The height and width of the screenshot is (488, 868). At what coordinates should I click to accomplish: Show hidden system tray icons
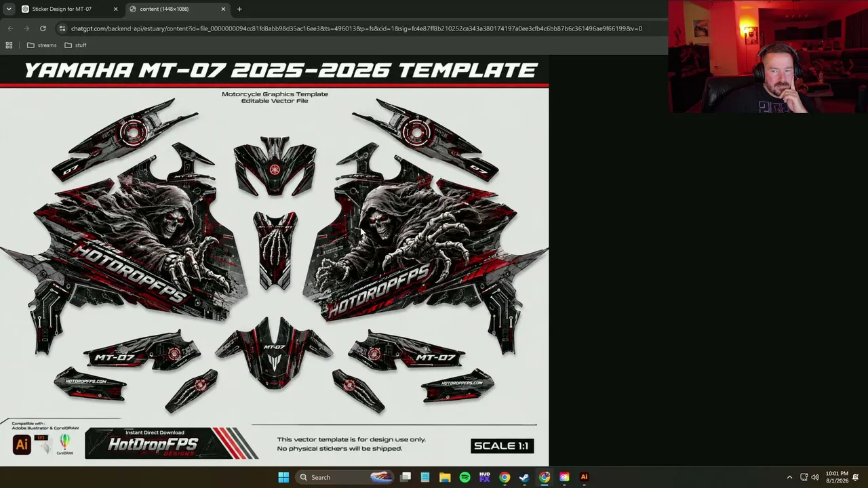click(789, 477)
